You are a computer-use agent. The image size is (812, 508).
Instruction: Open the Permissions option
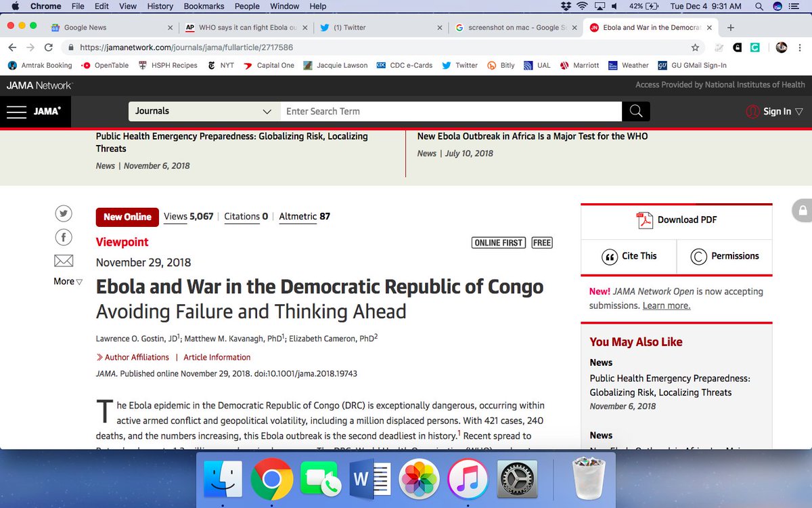click(x=725, y=256)
